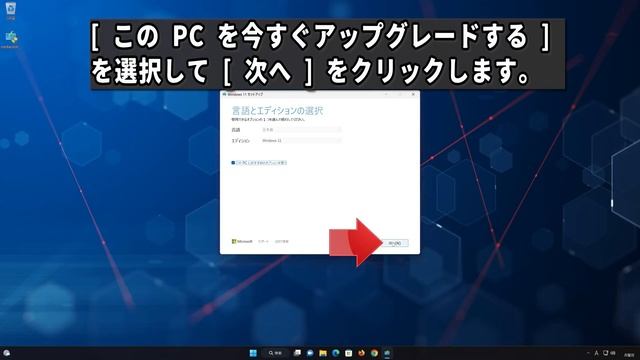The height and width of the screenshot is (360, 640).
Task: Launch Firefox from the taskbar
Action: (x=361, y=353)
